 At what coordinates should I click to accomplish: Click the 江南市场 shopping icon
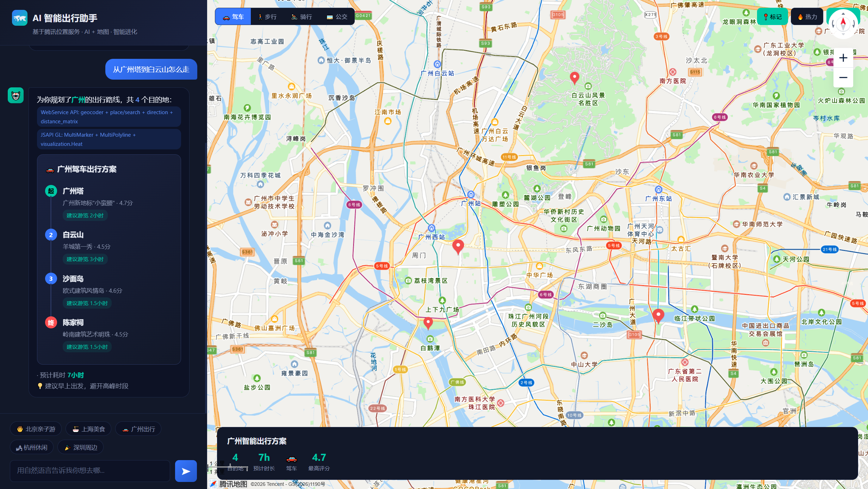(x=387, y=121)
